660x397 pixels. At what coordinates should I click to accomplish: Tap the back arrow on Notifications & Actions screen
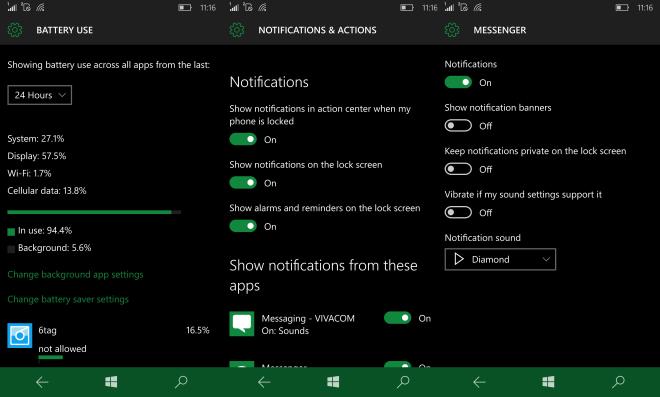tap(264, 382)
